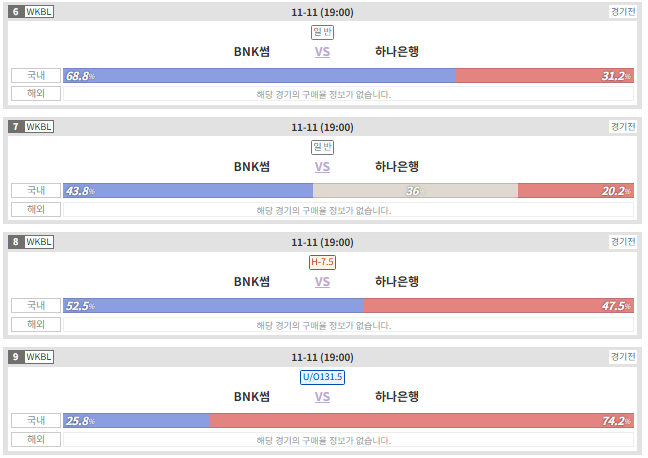The image size is (648, 458).
Task: Click the 일반 badge in match 7
Action: pos(322,147)
